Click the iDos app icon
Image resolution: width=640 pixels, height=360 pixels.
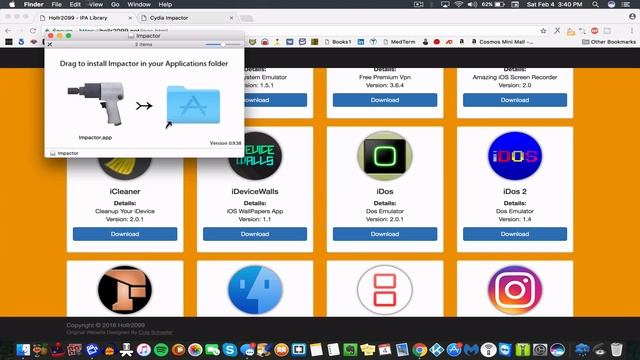(x=385, y=156)
